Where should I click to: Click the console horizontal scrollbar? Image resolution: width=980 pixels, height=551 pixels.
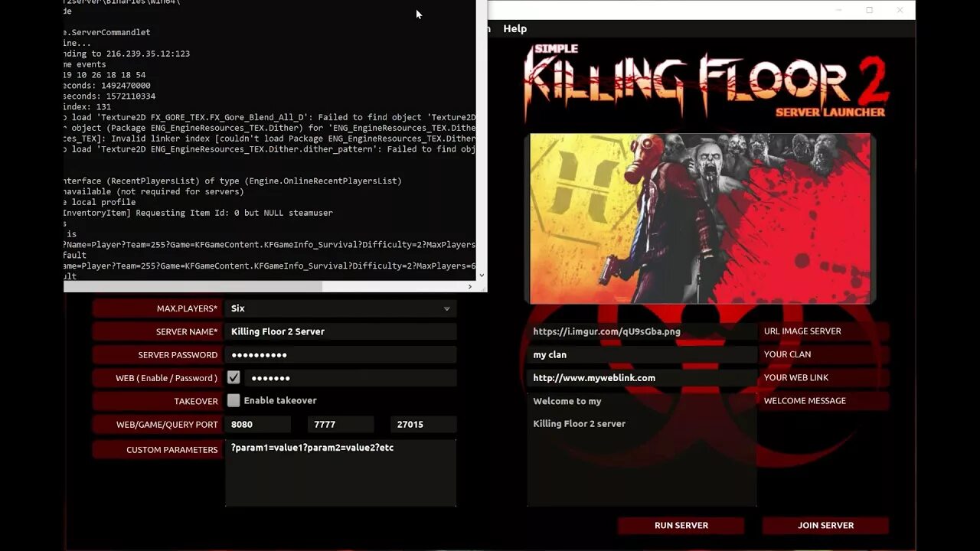[x=193, y=286]
